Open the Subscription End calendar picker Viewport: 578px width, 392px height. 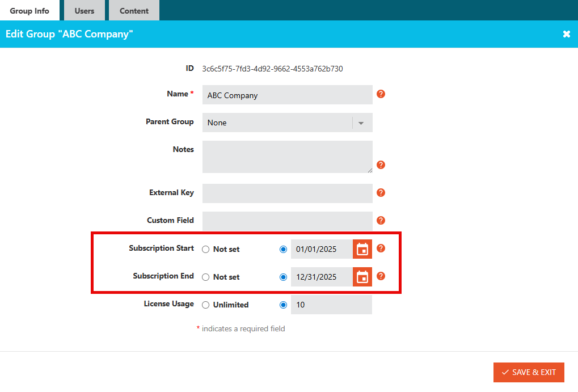pos(362,277)
